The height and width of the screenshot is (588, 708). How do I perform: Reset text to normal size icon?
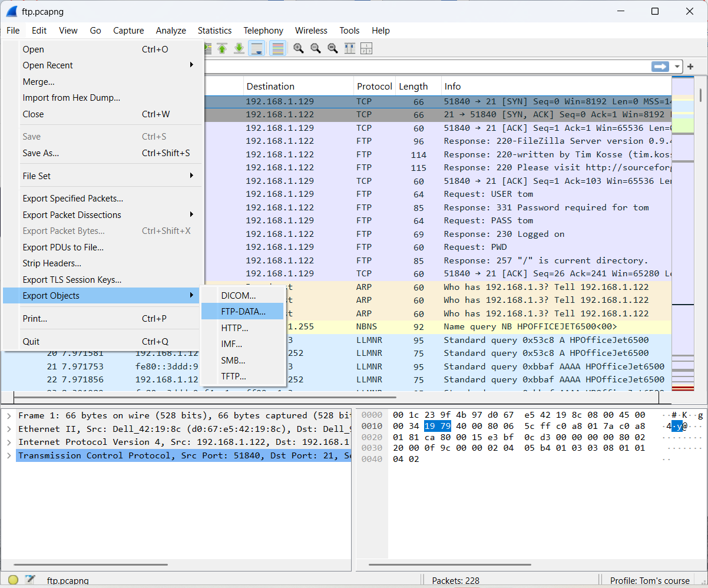click(x=333, y=48)
